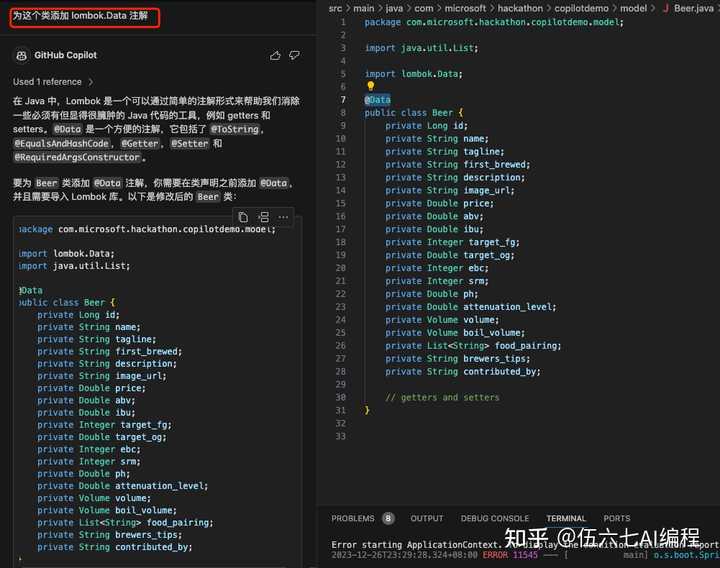The width and height of the screenshot is (720, 568).
Task: Click 'public class Beer' in the editor
Action: tap(409, 112)
